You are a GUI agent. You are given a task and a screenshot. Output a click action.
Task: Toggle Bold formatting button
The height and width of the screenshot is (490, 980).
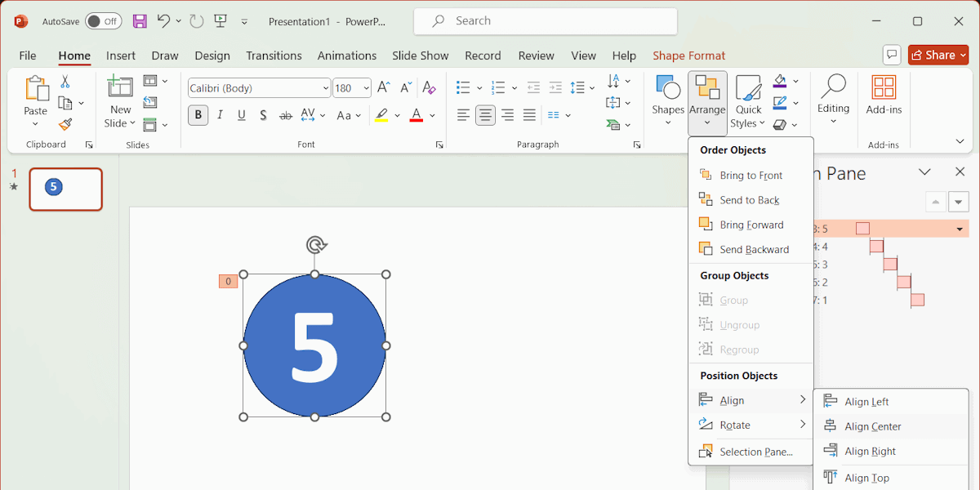pos(198,115)
